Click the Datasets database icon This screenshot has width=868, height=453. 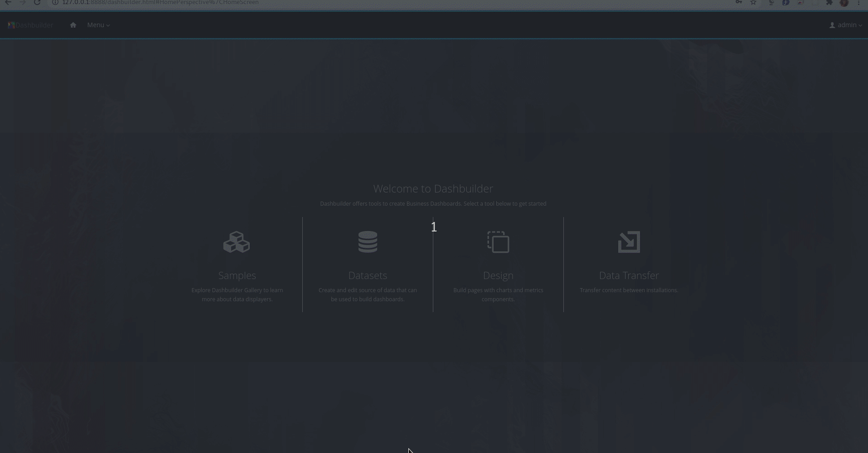pyautogui.click(x=368, y=242)
